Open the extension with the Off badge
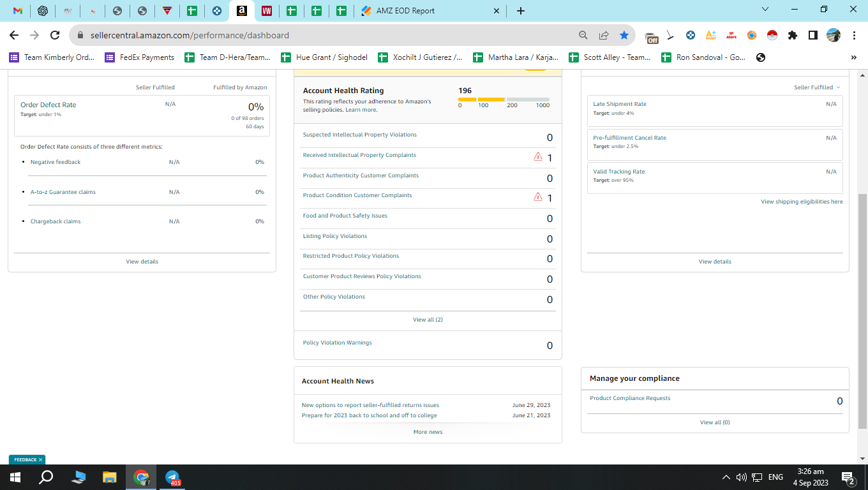The image size is (868, 490). [651, 37]
